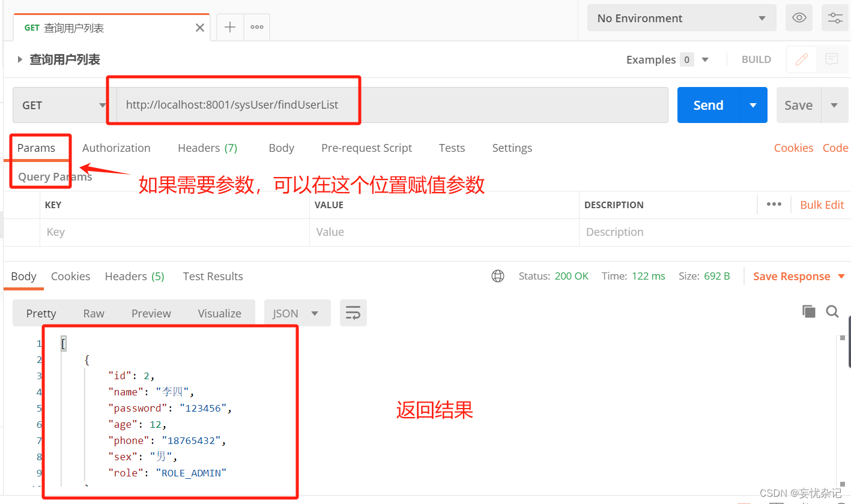Switch to the Authorization tab
The image size is (851, 504).
tap(117, 148)
